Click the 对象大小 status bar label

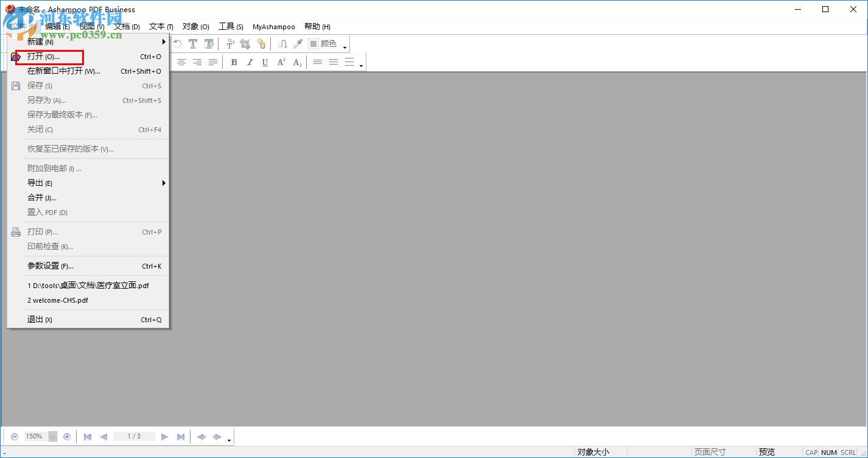(593, 452)
